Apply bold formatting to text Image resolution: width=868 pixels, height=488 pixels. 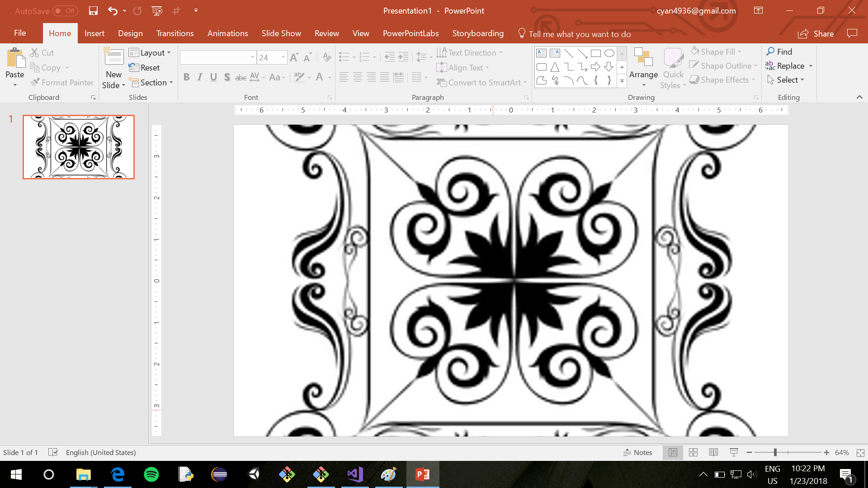(x=186, y=77)
